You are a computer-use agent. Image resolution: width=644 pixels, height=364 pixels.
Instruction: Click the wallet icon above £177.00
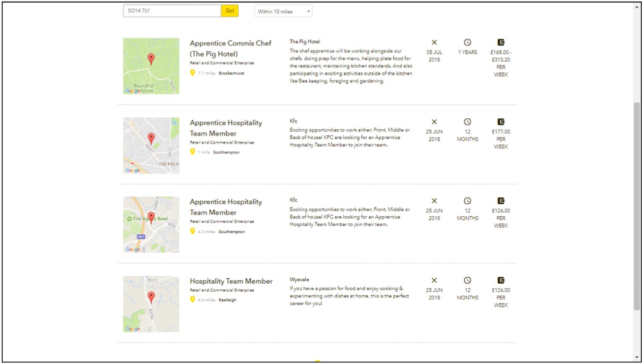[501, 122]
